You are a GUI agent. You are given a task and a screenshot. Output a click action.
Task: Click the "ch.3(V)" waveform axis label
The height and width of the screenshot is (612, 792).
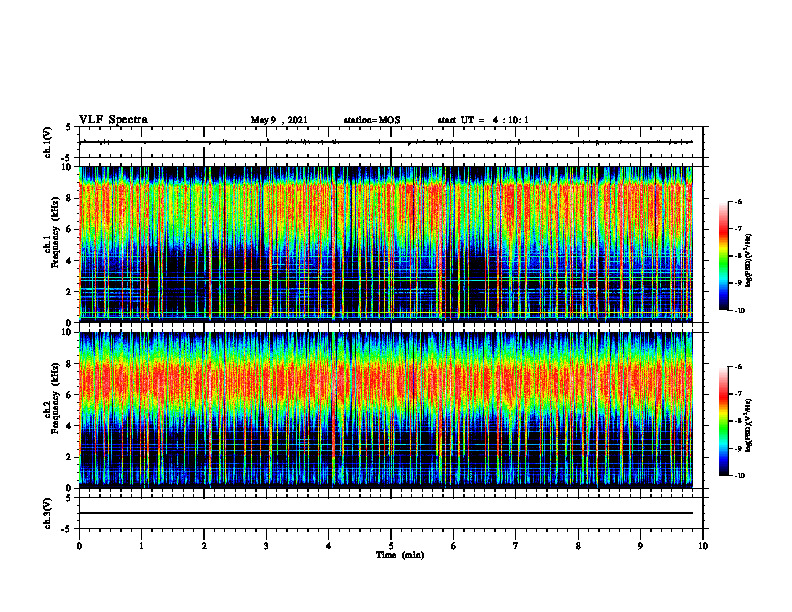tap(48, 513)
